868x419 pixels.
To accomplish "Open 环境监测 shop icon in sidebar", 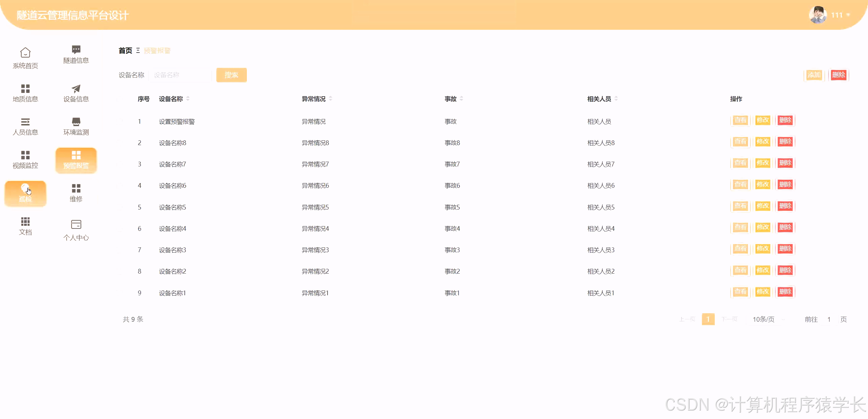I will [x=76, y=122].
